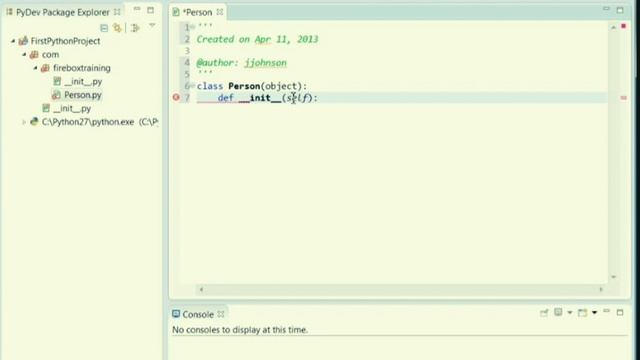Toggle Link with Editor in Package Explorer
640x360 pixels.
point(118,28)
